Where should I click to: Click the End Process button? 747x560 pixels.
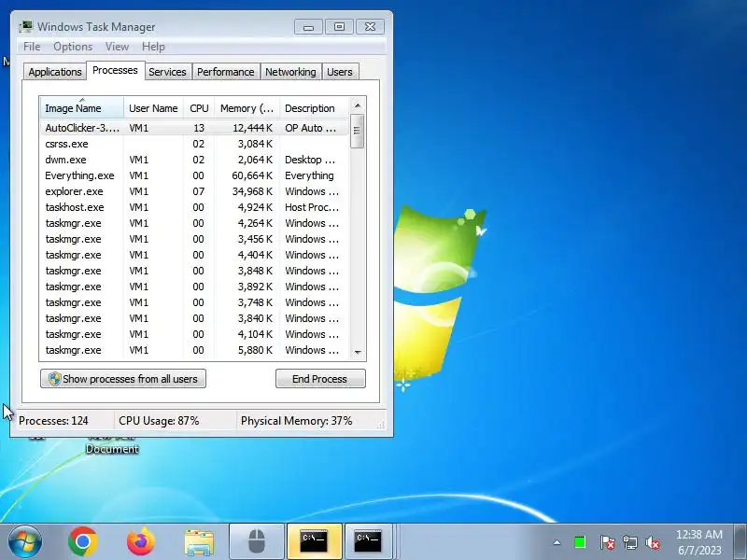320,379
